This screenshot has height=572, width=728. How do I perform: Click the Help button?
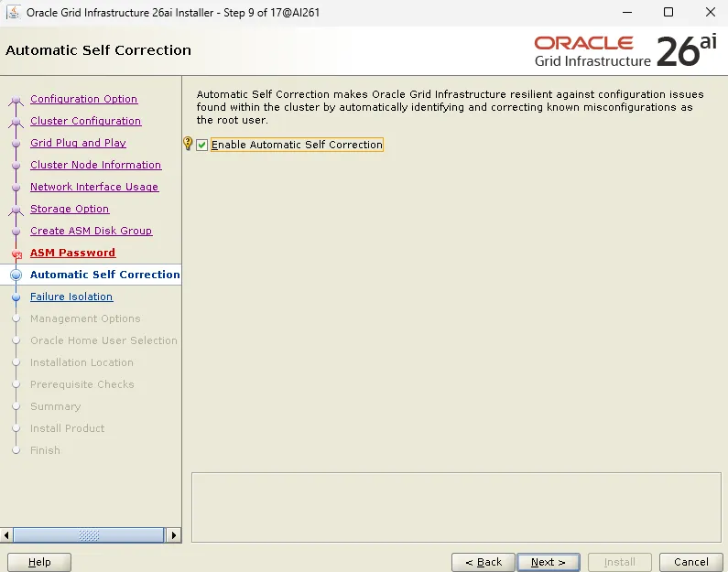click(39, 562)
